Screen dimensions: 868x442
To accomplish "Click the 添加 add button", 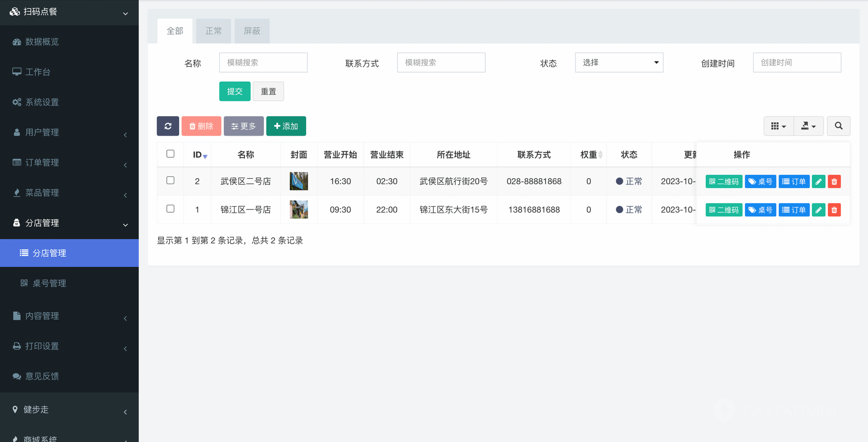I will (x=286, y=126).
